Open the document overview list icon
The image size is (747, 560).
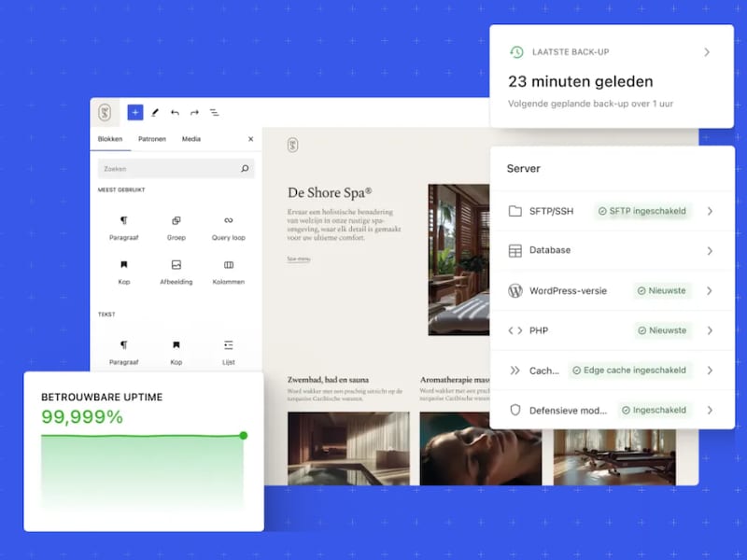tap(215, 113)
